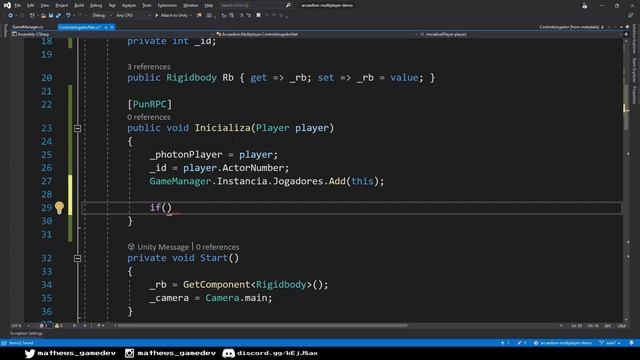Click the Save file icon
Viewport: 640px width, 360px height.
pos(51,16)
